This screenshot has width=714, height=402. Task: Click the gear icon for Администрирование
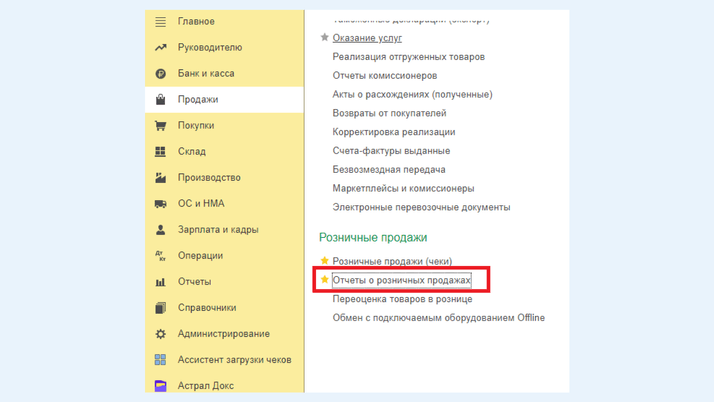160,334
